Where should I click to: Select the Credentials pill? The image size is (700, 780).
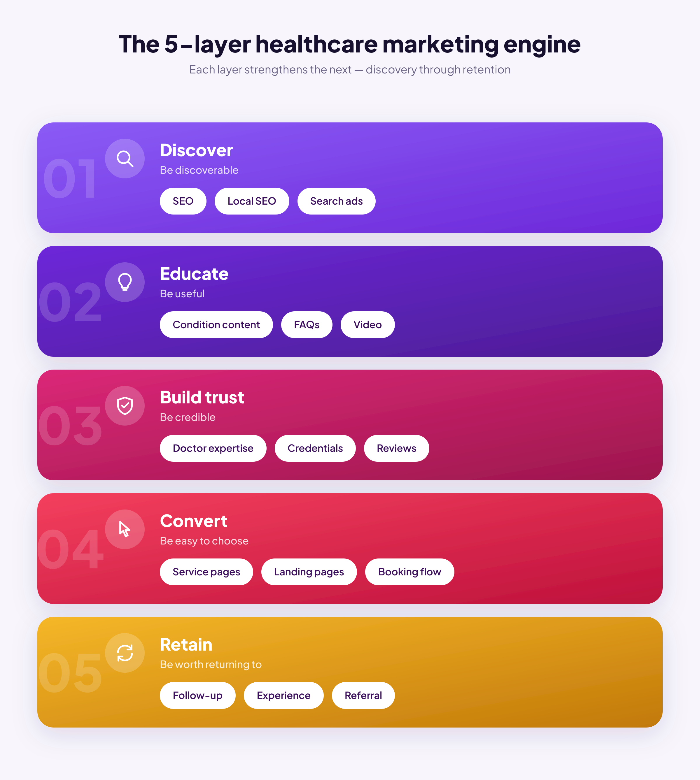[315, 448]
